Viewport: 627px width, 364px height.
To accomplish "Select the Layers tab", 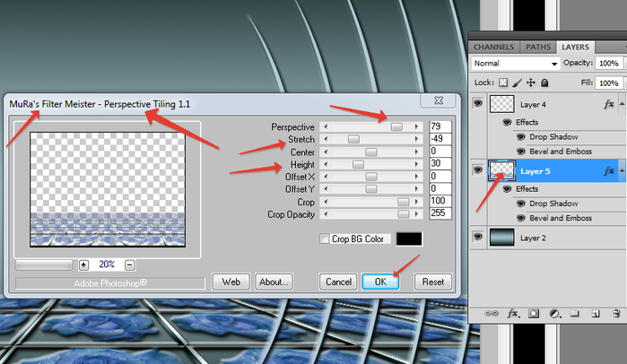I will (x=575, y=48).
